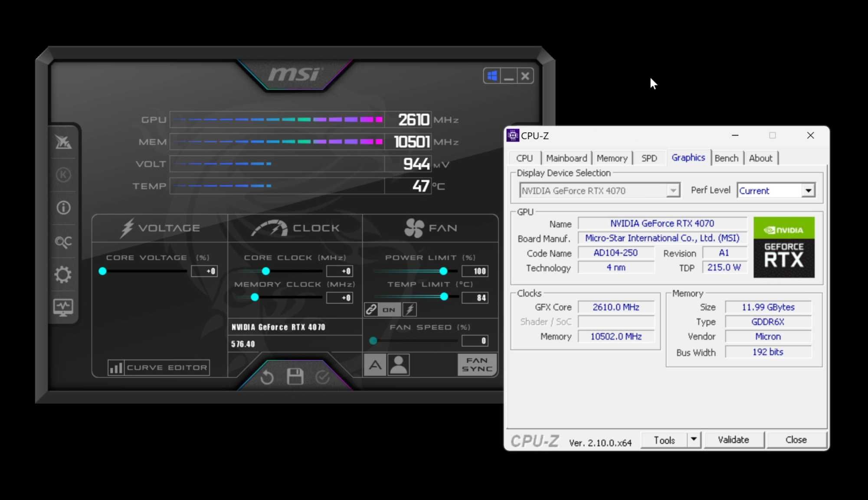This screenshot has height=500, width=868.
Task: Click the Bus Width 192 bits field
Action: click(768, 352)
